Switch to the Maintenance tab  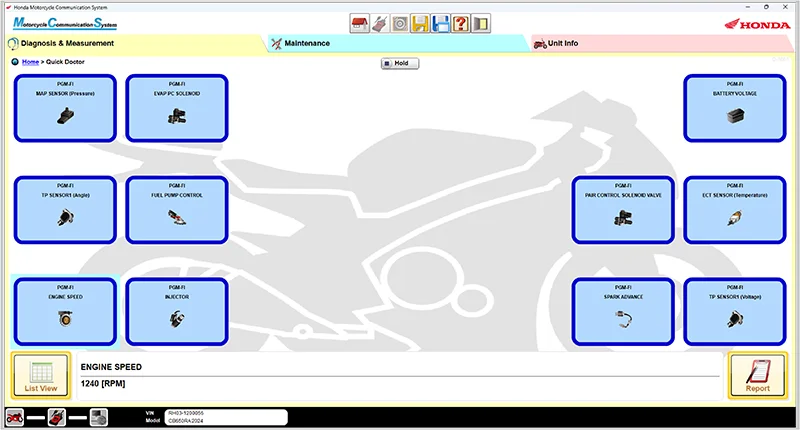pos(399,44)
